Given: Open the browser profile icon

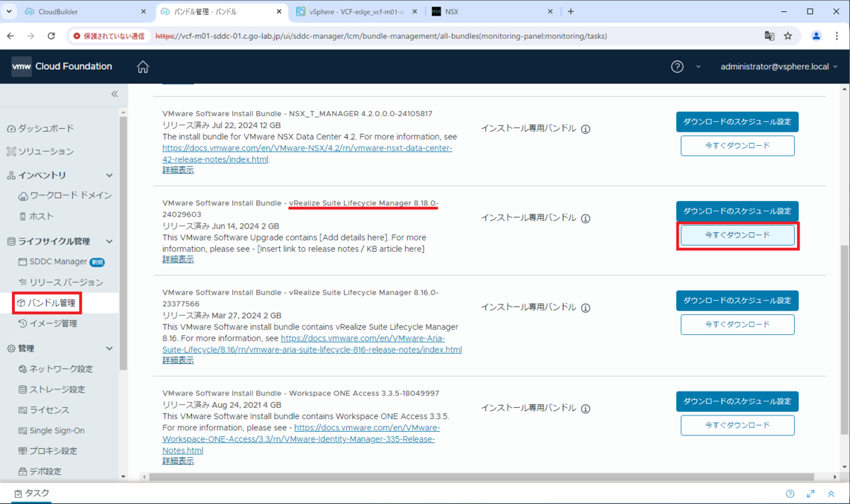Looking at the screenshot, I should (816, 35).
